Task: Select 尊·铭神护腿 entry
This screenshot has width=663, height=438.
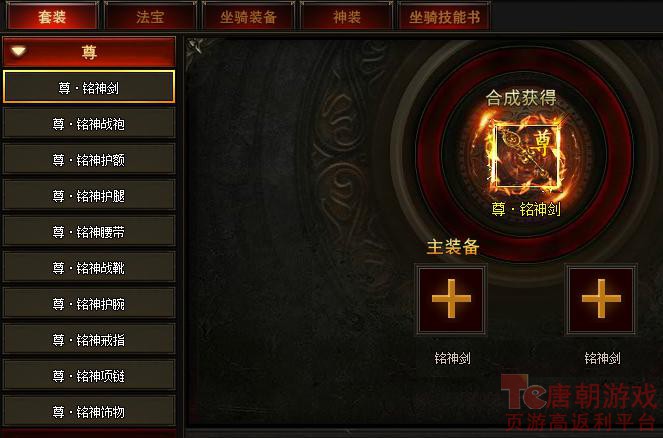Action: pos(89,195)
